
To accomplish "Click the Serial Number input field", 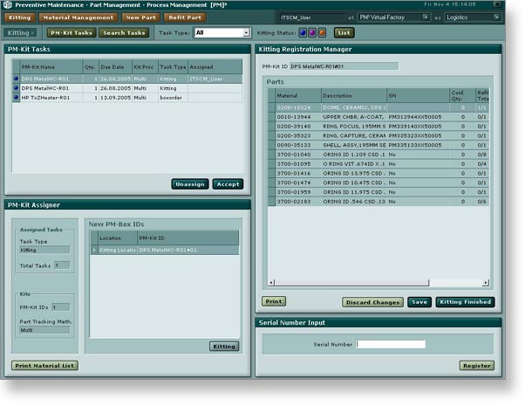I will pos(391,345).
